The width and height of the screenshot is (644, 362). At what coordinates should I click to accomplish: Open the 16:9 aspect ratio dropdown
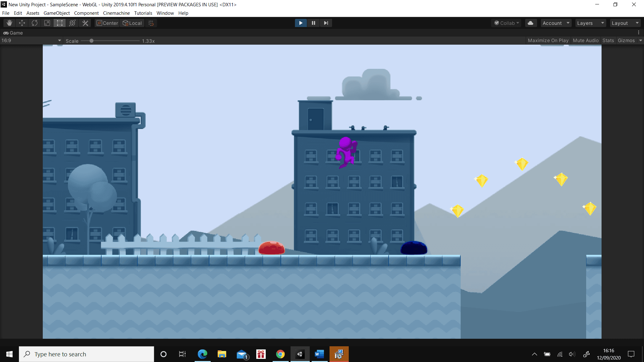(x=31, y=41)
